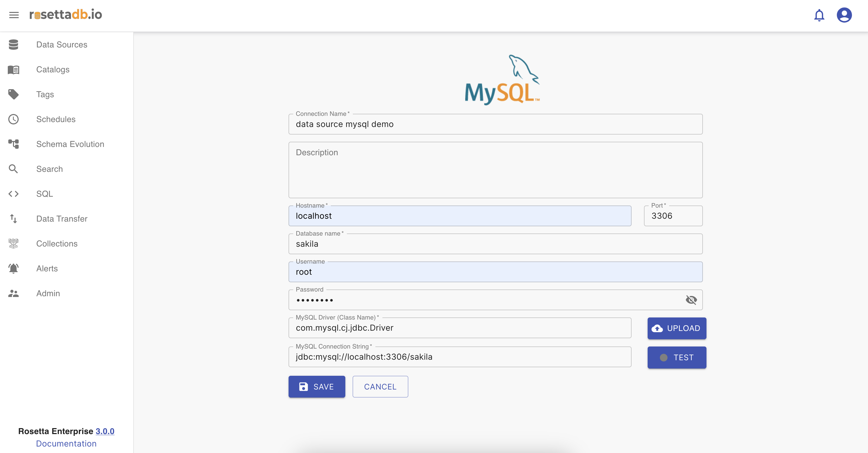Open the hamburger navigation menu

coord(14,15)
